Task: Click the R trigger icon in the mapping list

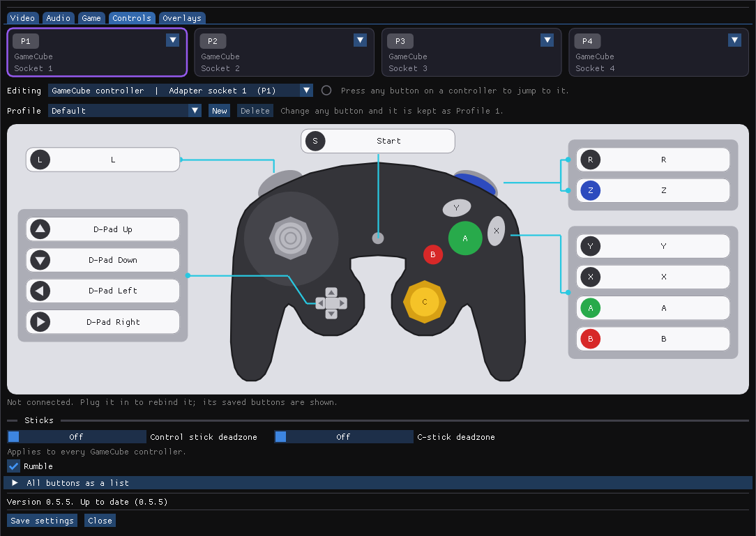Action: (x=590, y=160)
